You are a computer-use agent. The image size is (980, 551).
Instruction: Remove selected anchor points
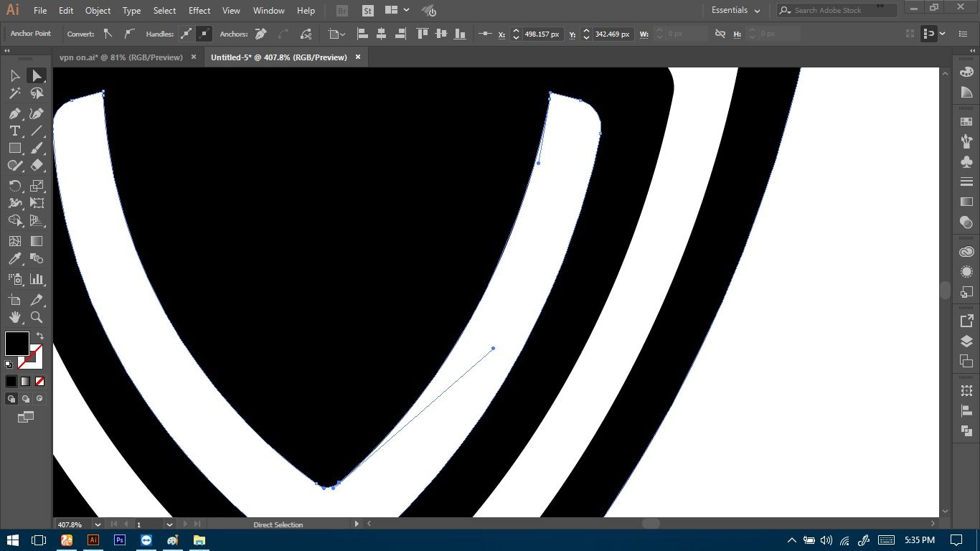coord(261,34)
